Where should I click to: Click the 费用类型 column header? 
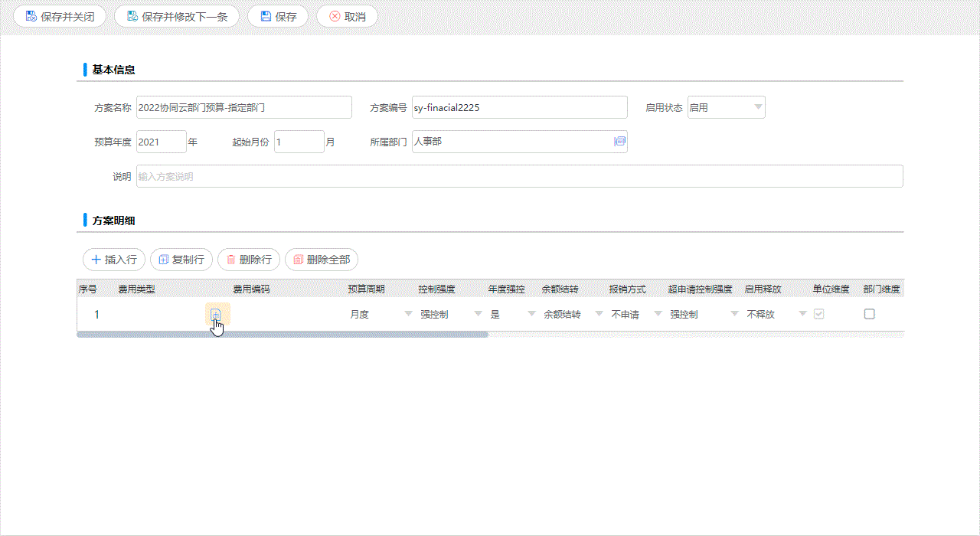[136, 289]
